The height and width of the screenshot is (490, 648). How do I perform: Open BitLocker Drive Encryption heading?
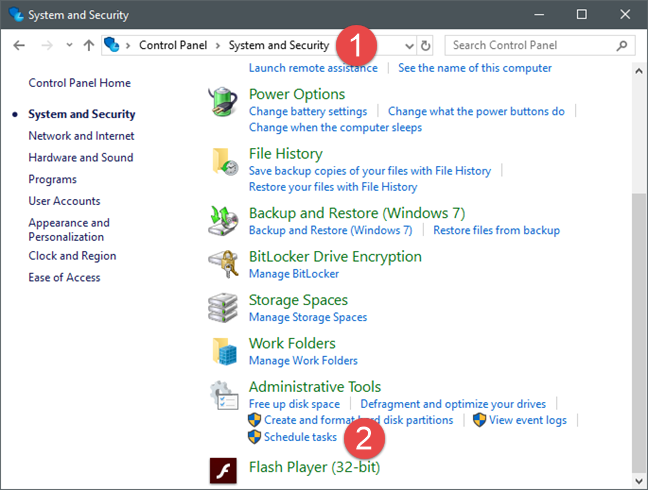(x=335, y=257)
